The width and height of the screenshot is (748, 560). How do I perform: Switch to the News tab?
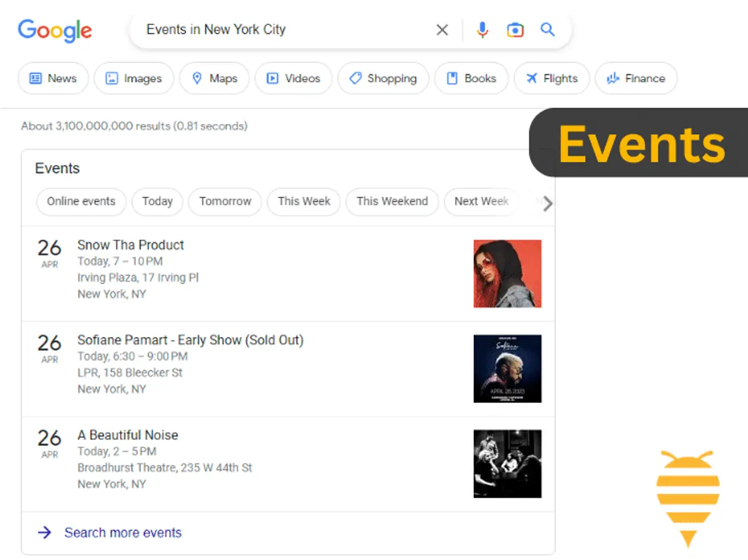[x=53, y=78]
